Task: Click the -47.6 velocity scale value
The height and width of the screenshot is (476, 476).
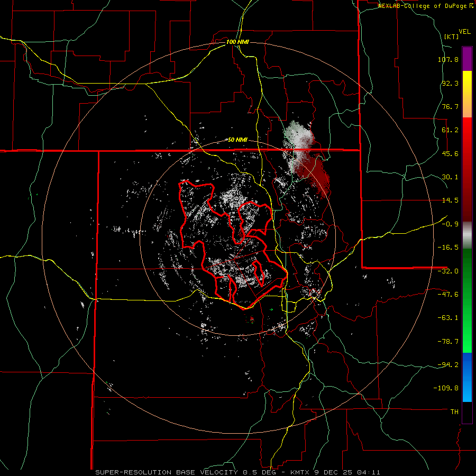Action: [448, 295]
